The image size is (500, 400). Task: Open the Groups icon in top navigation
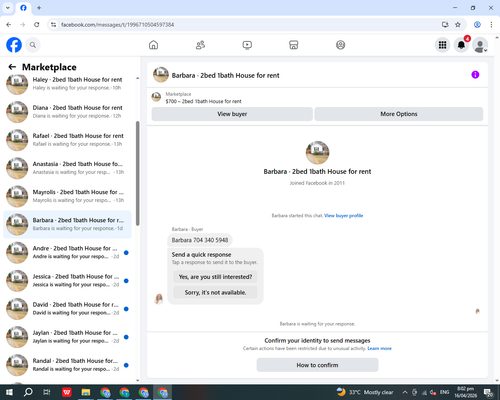click(340, 45)
